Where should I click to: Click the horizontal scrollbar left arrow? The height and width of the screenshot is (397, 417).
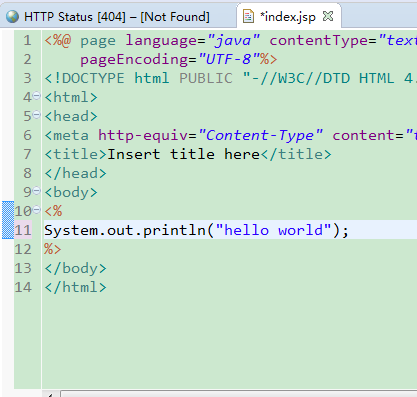click(x=50, y=394)
